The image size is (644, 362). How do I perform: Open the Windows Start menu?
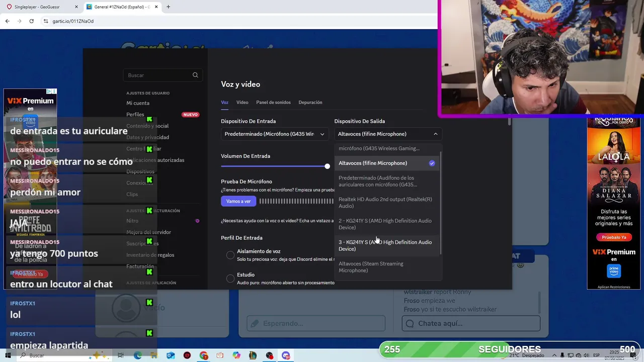point(8,355)
